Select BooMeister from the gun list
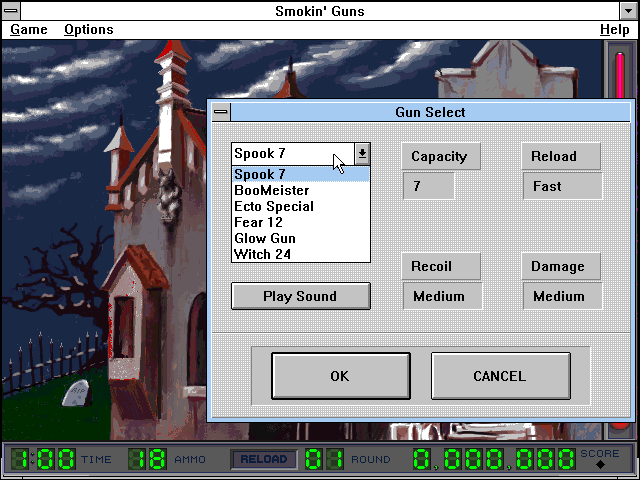This screenshot has width=640, height=480. tap(301, 190)
